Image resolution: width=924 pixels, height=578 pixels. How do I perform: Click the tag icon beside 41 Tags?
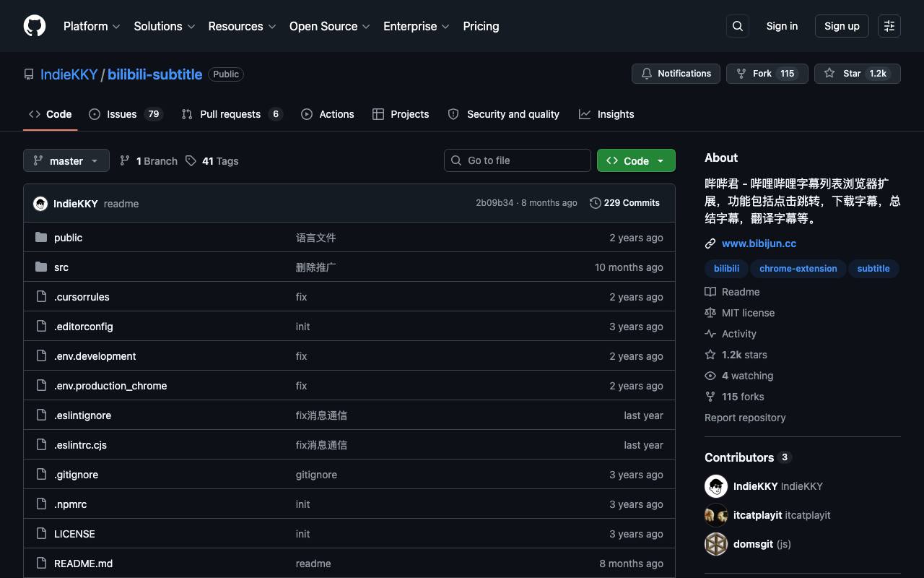click(191, 161)
